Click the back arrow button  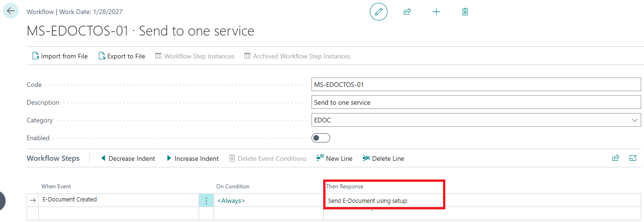click(11, 11)
